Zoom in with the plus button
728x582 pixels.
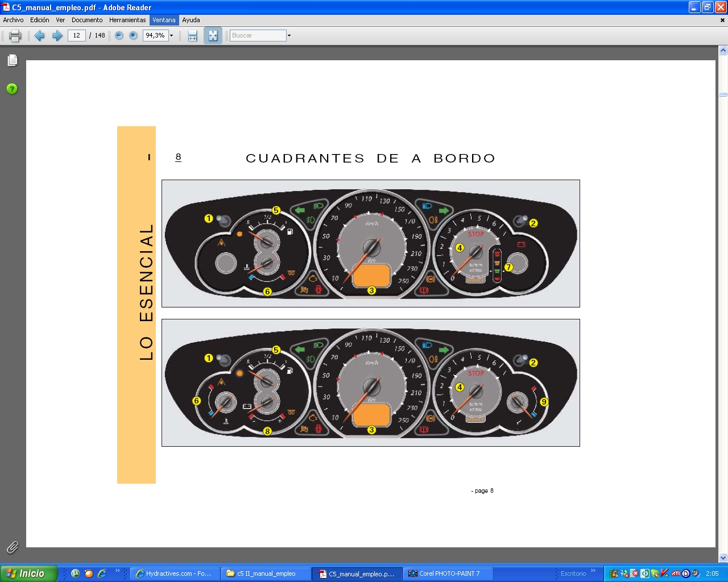133,35
